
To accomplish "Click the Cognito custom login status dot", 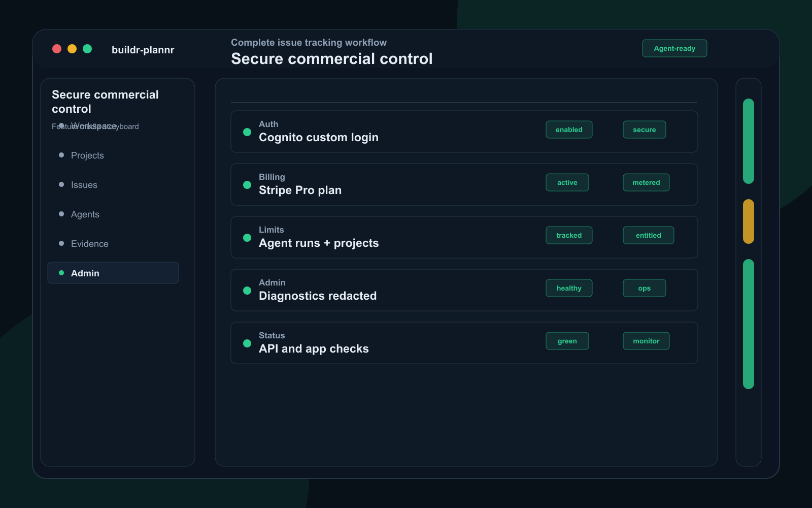I will pyautogui.click(x=247, y=132).
